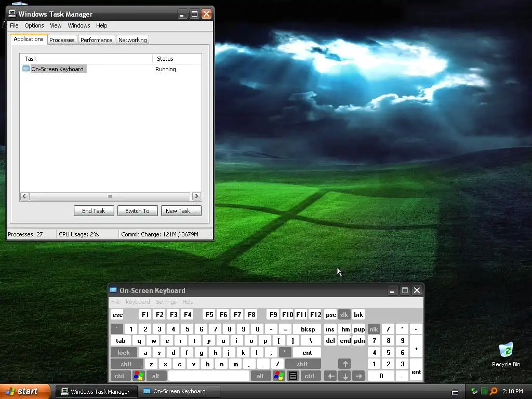Click the On-Screen Keyboard taskbar button
This screenshot has width=532, height=399.
coord(179,391)
